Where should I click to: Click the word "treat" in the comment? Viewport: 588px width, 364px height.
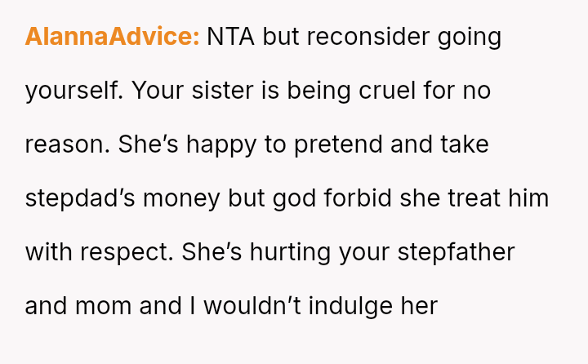coord(472,199)
